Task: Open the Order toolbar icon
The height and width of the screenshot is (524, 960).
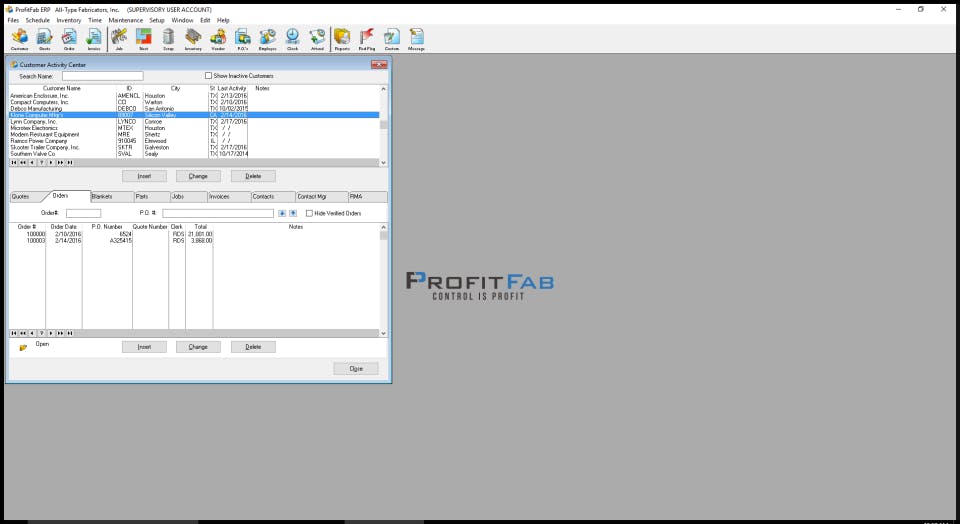Action: 69,39
